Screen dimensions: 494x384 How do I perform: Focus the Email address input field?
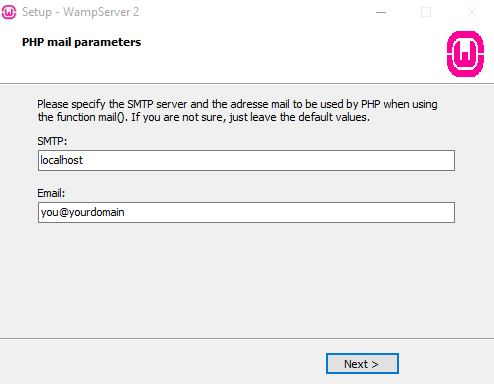coord(246,212)
